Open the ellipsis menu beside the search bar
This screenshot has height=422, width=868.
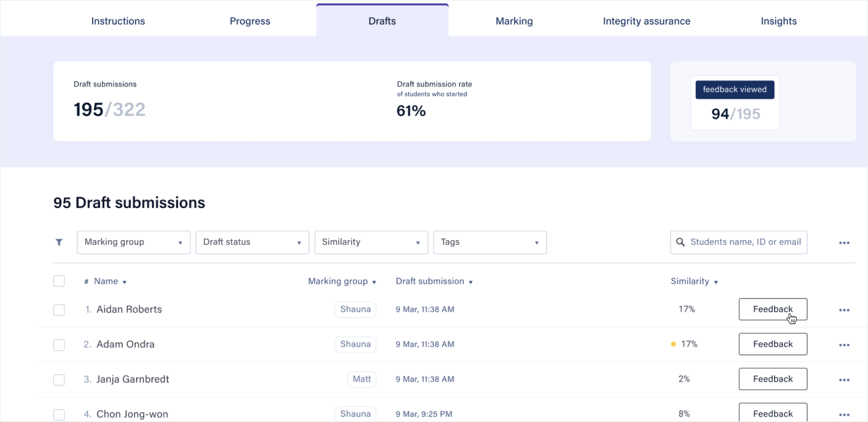[x=844, y=242]
